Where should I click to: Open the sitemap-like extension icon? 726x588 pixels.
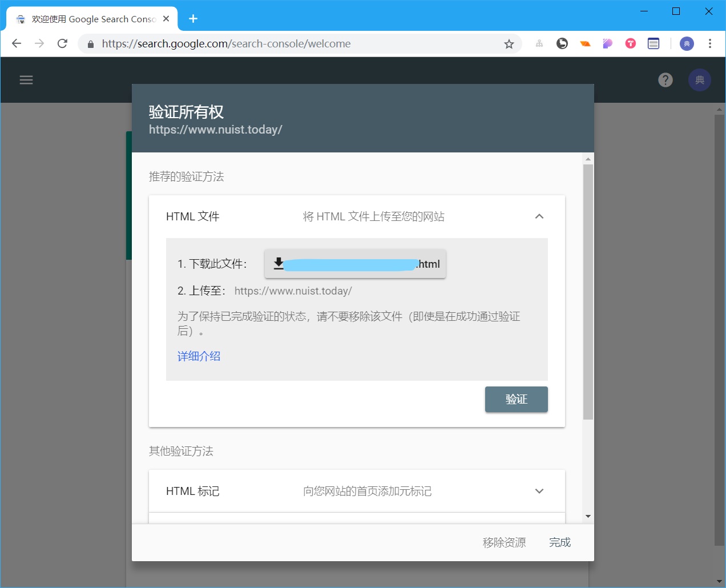click(539, 43)
